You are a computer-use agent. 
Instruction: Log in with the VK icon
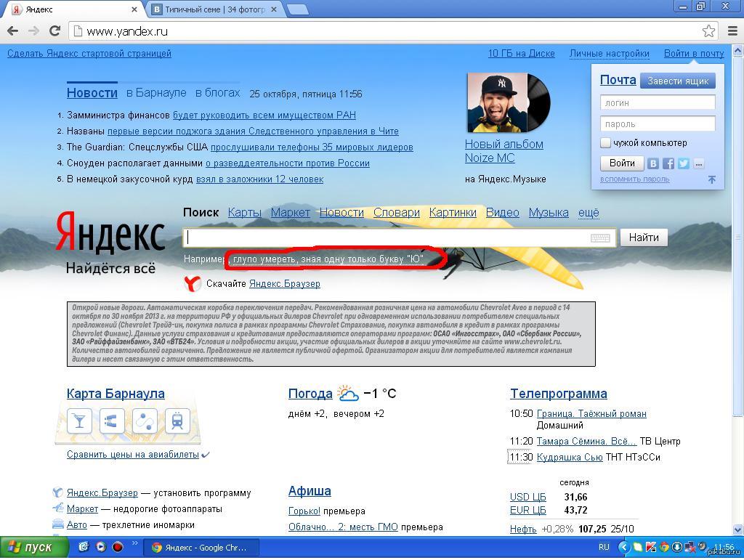(653, 163)
